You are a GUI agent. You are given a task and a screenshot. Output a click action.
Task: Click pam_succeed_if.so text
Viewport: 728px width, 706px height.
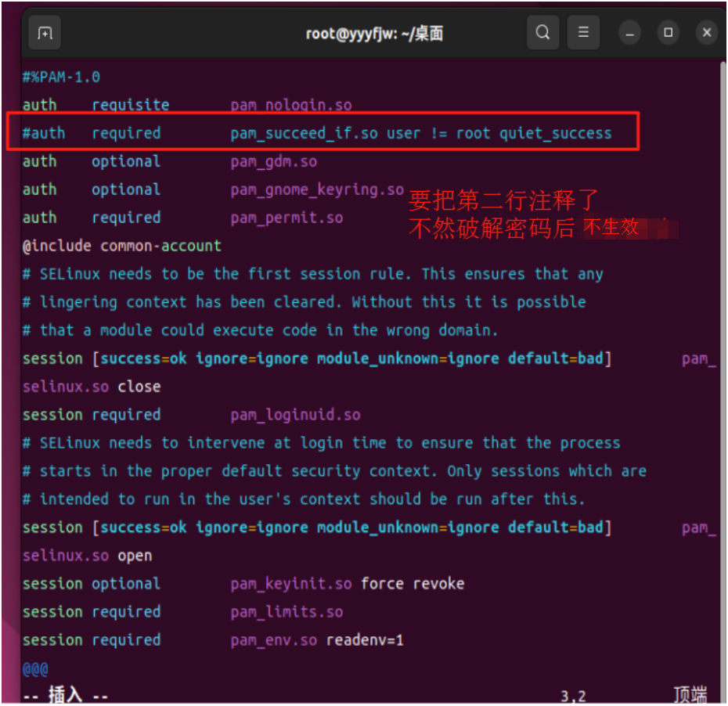[x=304, y=133]
